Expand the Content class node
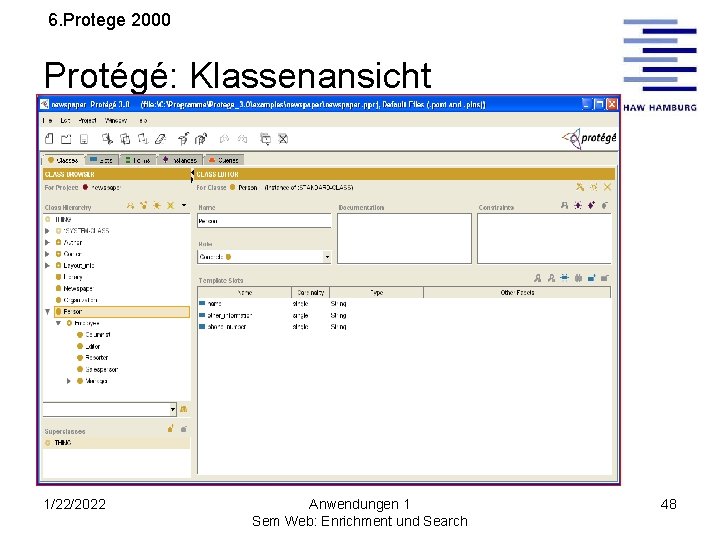The image size is (720, 540). (47, 254)
